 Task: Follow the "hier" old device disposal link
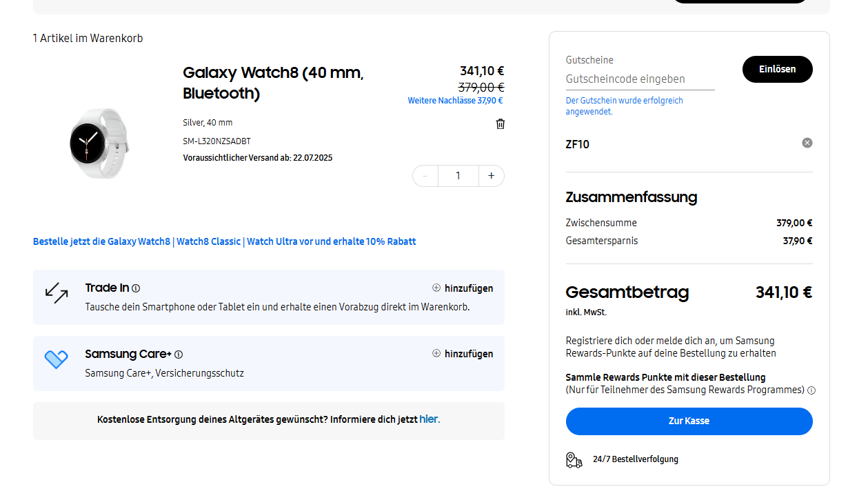(429, 419)
